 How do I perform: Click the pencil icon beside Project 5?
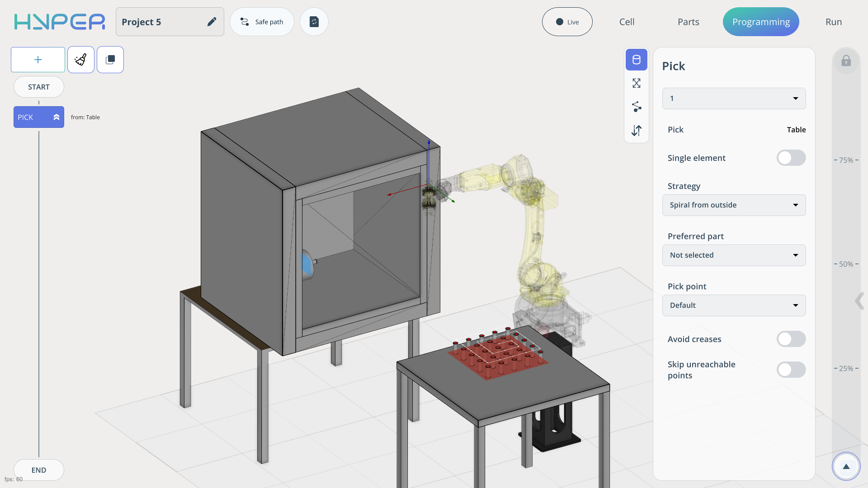click(x=212, y=22)
